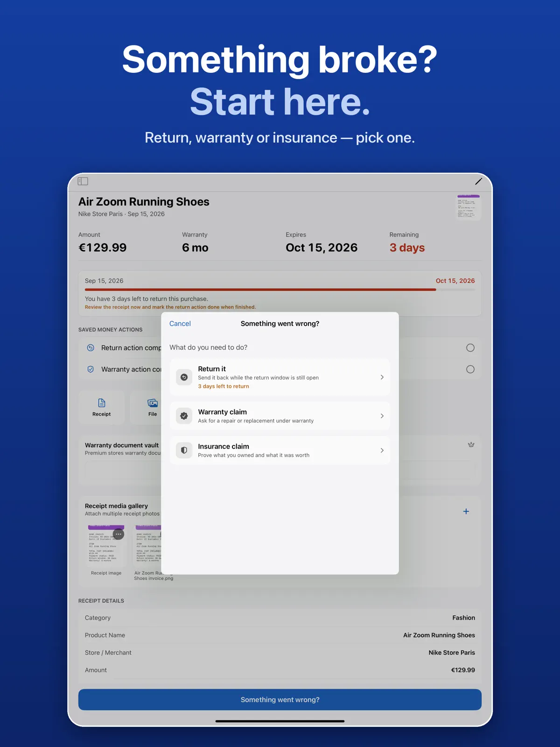Tap the Warranty action shield icon
The height and width of the screenshot is (747, 560).
tap(91, 369)
